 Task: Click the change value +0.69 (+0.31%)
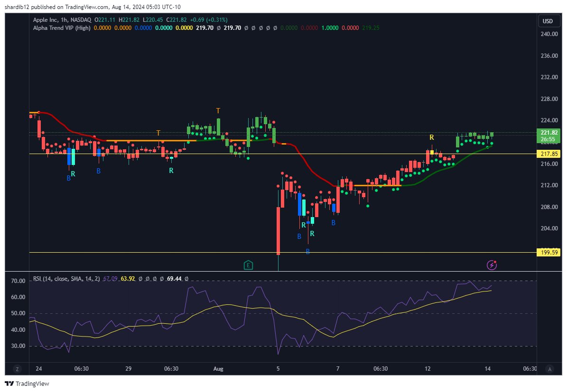click(x=209, y=20)
